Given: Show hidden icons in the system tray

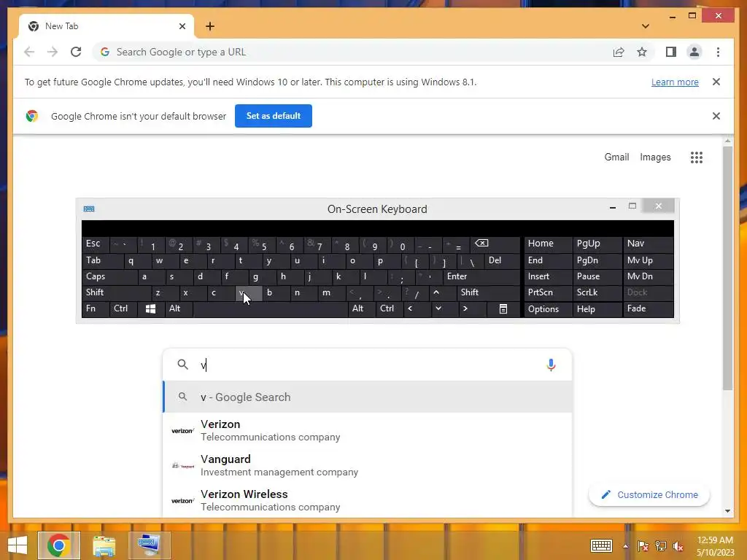Looking at the screenshot, I should point(625,546).
